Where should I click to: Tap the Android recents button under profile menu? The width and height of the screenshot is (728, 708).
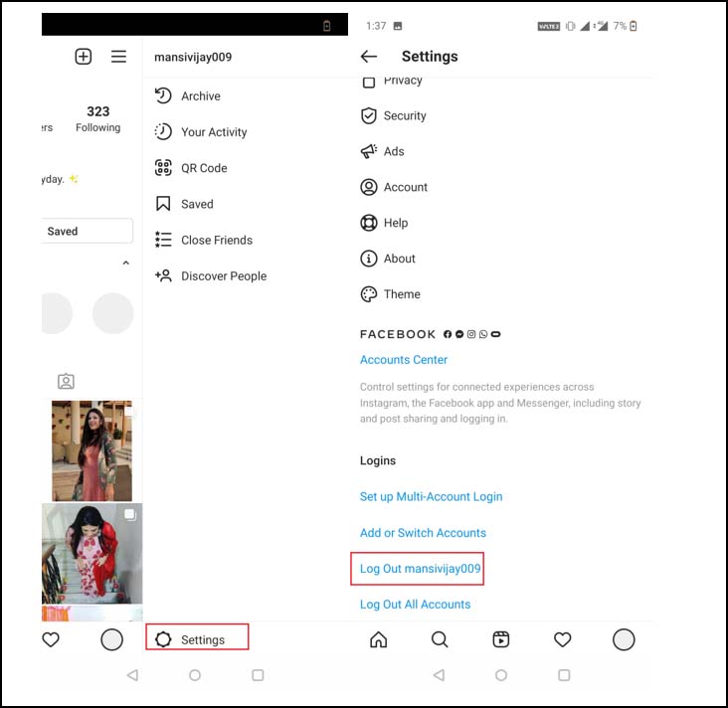[258, 674]
